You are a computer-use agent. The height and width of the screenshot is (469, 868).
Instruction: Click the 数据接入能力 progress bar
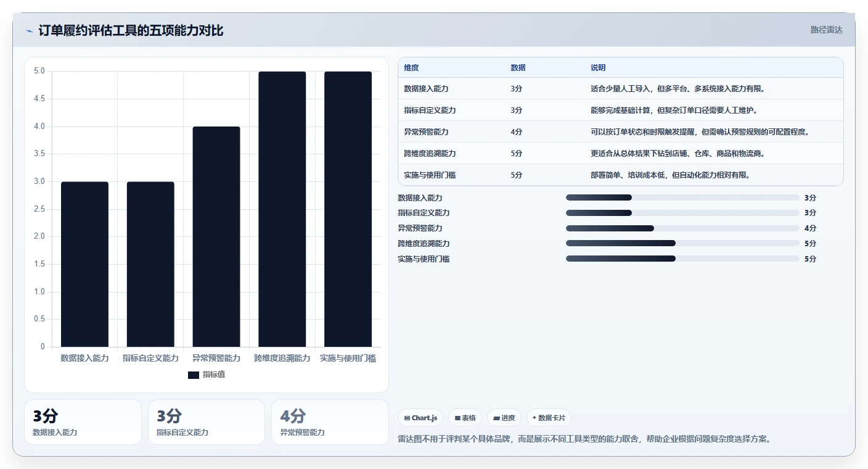[682, 197]
